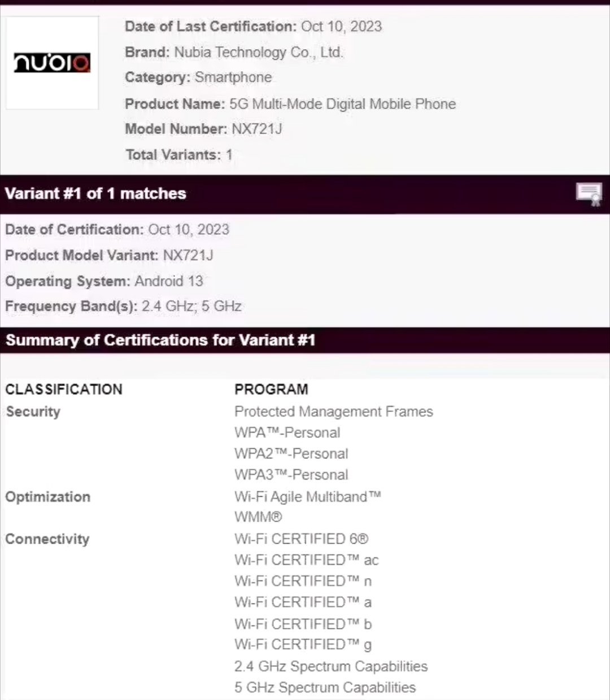Click the WPA3-Personal security program
This screenshot has width=610, height=700.
(x=291, y=475)
